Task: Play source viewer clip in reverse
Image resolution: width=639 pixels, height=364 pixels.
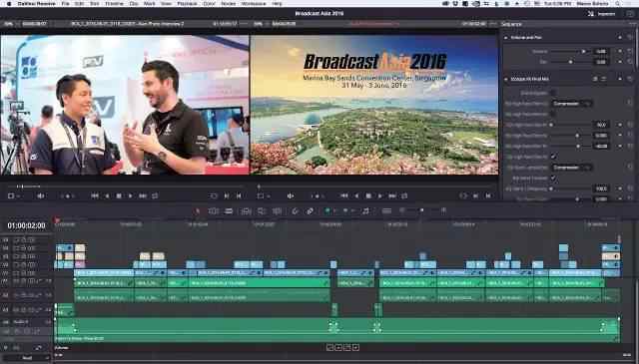Action: (x=107, y=196)
